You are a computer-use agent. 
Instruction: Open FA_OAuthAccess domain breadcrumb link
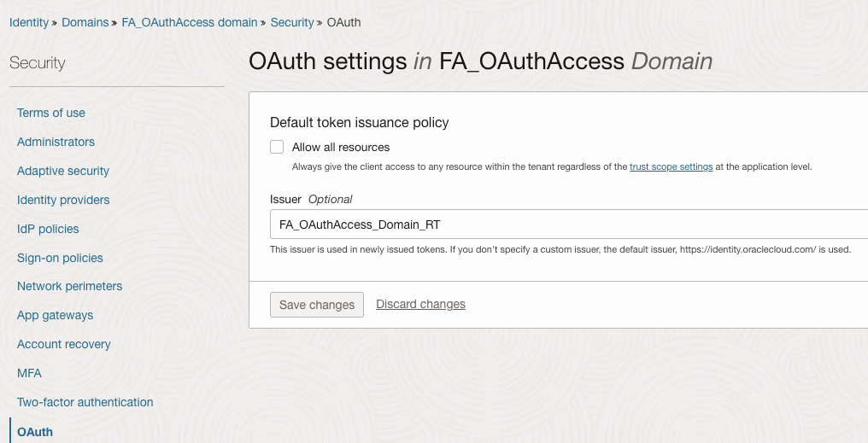pos(190,22)
